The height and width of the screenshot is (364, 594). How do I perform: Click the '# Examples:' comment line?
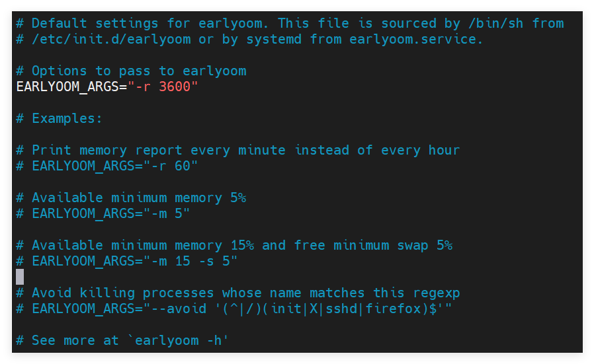[60, 118]
